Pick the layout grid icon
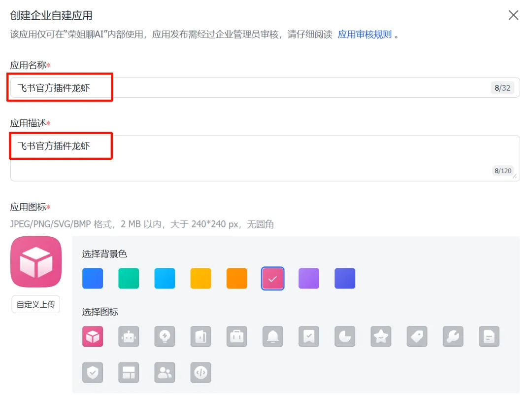This screenshot has height=397, width=532. click(x=129, y=372)
